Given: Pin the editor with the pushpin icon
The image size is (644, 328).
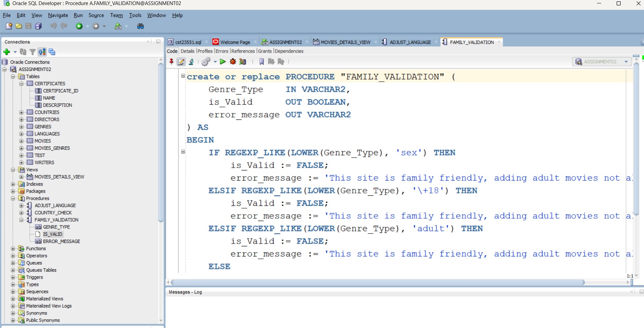Looking at the screenshot, I should pos(172,62).
